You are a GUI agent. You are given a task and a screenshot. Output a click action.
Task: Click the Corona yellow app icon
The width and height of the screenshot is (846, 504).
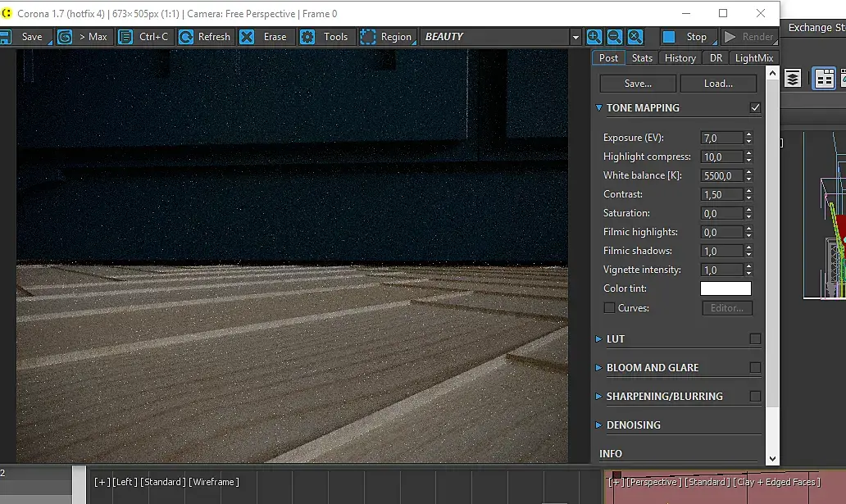[x=7, y=13]
